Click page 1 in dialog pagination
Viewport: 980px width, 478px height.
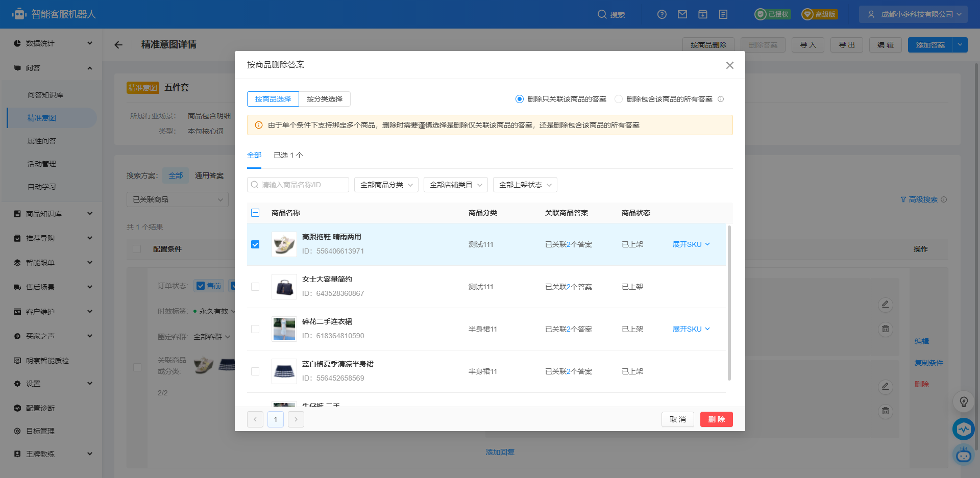coord(276,419)
